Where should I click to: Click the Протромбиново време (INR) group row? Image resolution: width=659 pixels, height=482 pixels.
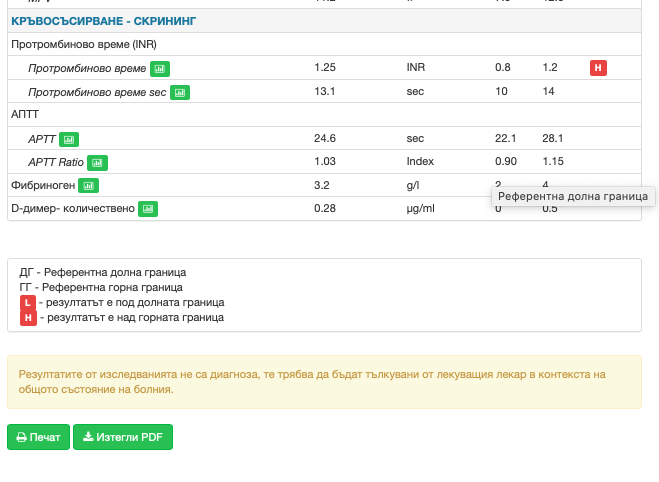pyautogui.click(x=84, y=45)
